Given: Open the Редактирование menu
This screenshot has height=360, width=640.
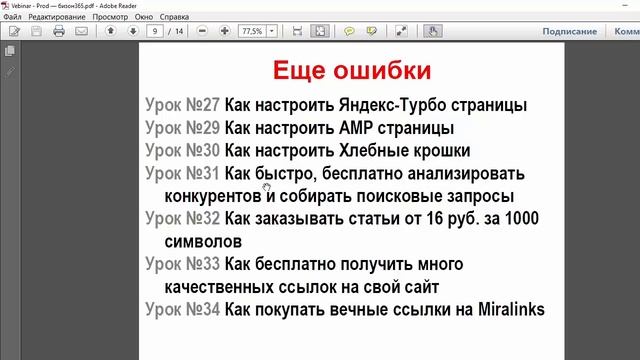Looking at the screenshot, I should [57, 17].
